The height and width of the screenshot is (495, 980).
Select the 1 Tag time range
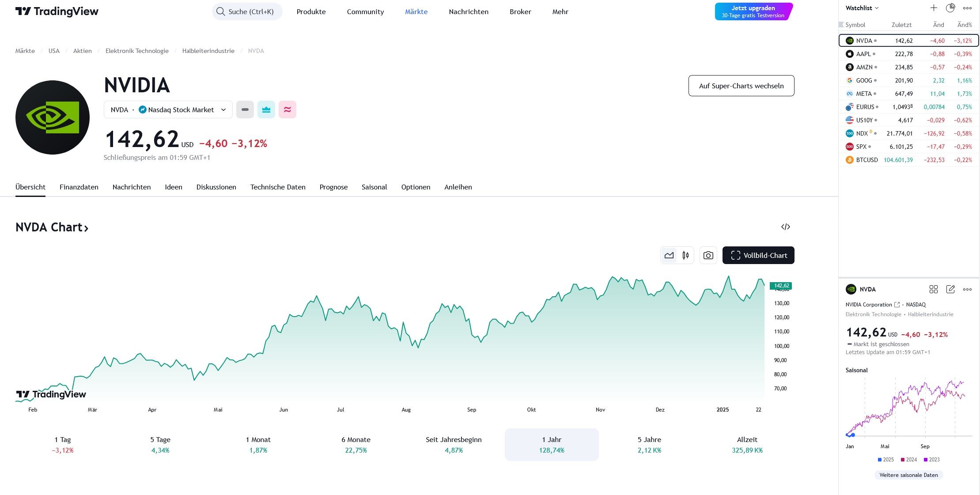[63, 445]
